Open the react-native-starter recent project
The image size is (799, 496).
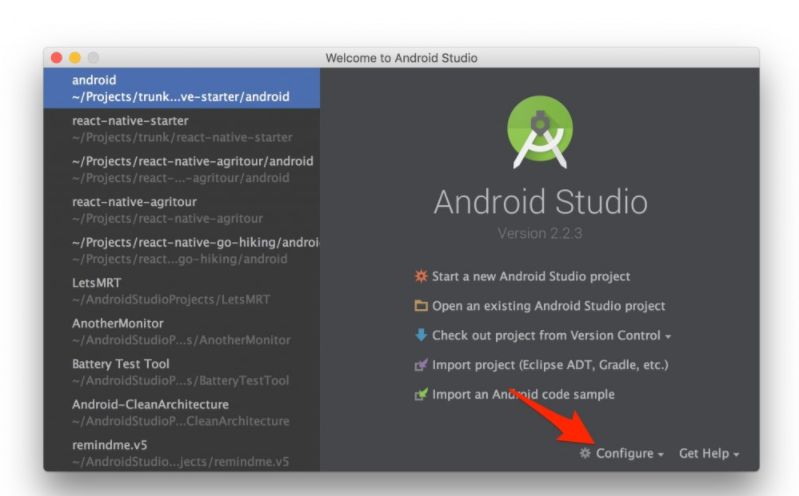[181, 129]
